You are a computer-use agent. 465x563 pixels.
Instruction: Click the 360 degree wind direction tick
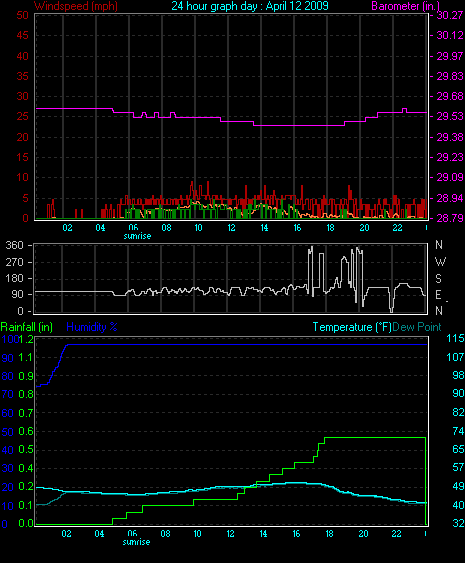(14, 245)
